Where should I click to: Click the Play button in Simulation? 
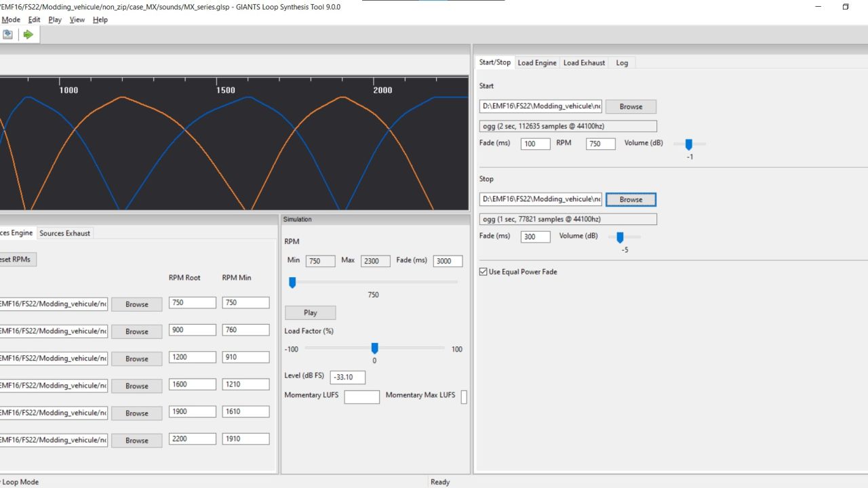point(310,312)
